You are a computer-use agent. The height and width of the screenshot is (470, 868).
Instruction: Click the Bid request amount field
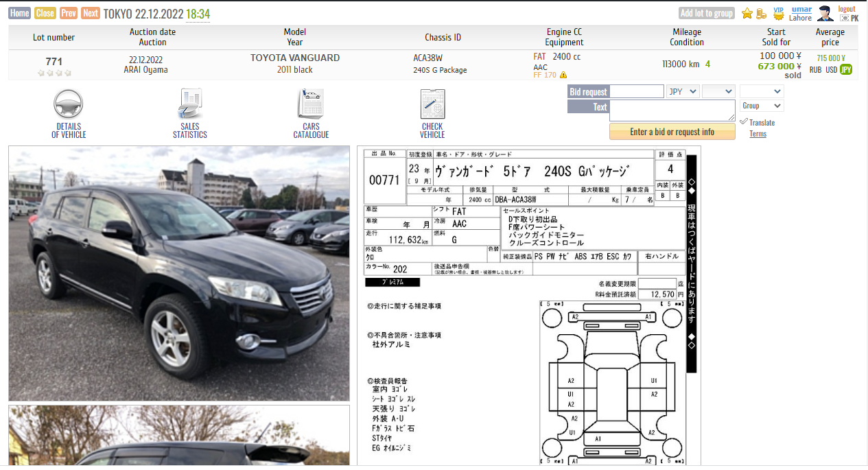pyautogui.click(x=637, y=91)
